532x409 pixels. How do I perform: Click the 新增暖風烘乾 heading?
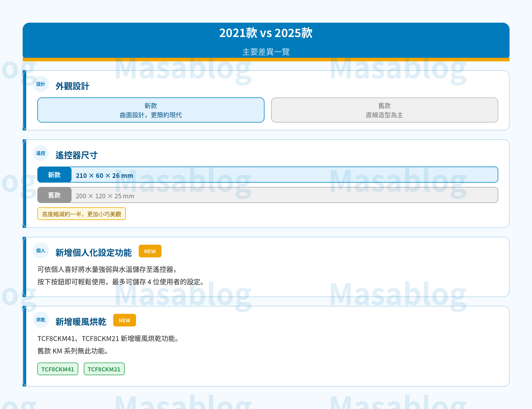pyautogui.click(x=81, y=322)
